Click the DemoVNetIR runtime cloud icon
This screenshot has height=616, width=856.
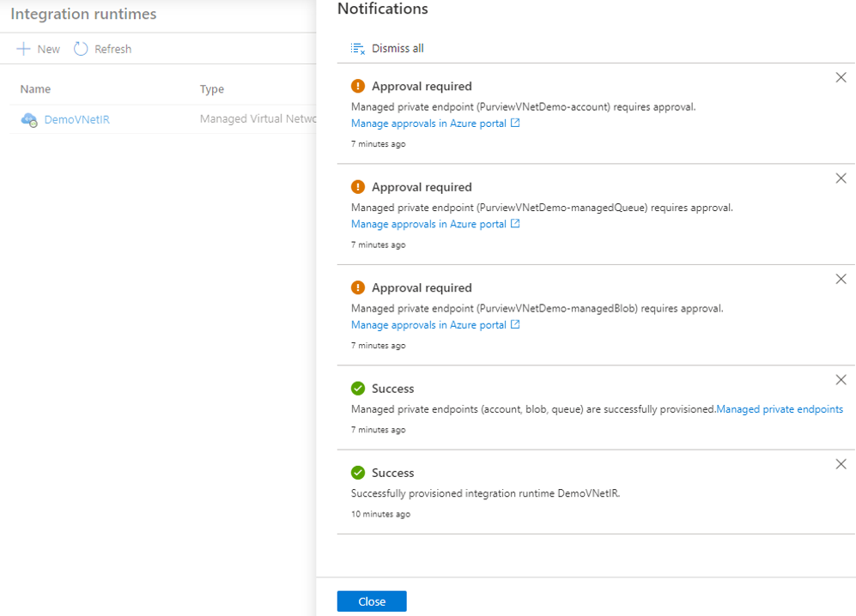coord(29,119)
